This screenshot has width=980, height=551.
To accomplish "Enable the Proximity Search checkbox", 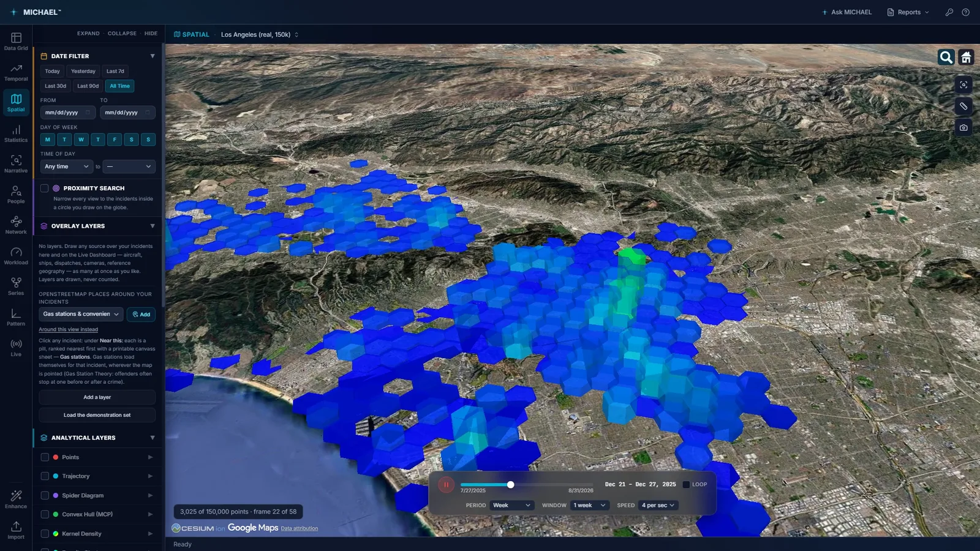I will (x=45, y=188).
